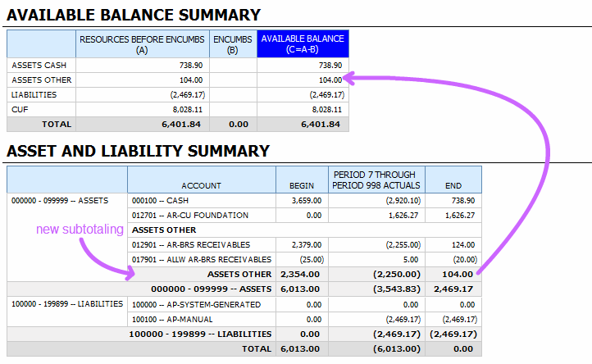Click the ENCUMBS (B) column header
This screenshot has height=364, width=592.
[233, 44]
